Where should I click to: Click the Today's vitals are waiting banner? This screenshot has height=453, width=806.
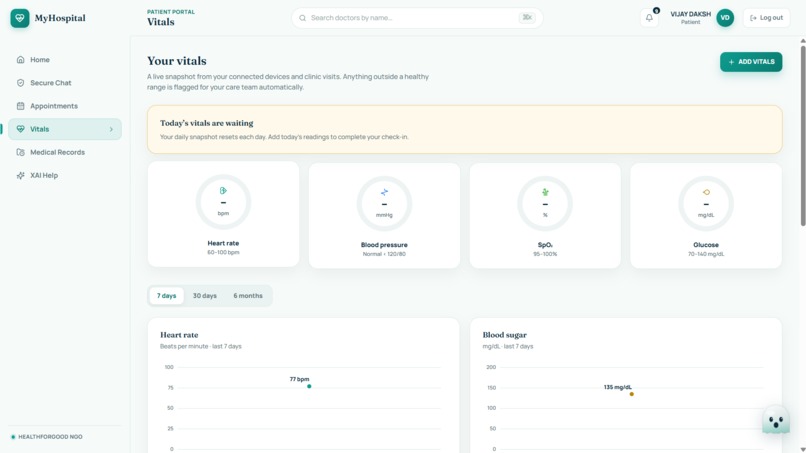tap(465, 130)
